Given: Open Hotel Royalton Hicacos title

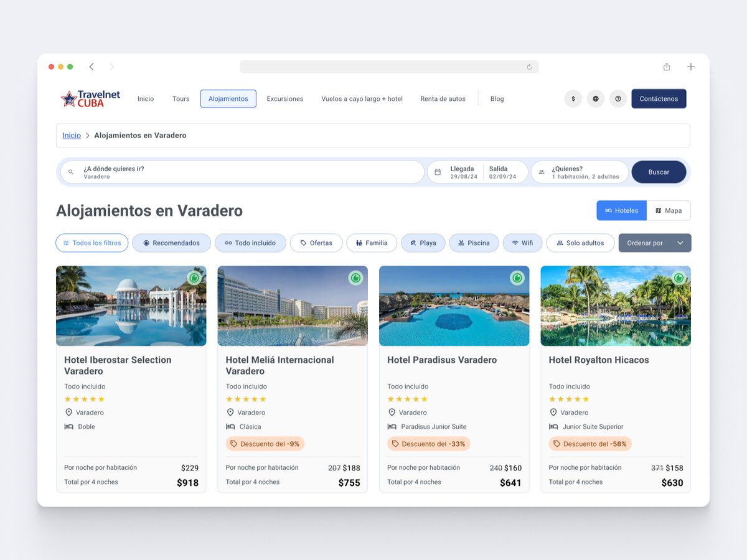Looking at the screenshot, I should [599, 360].
